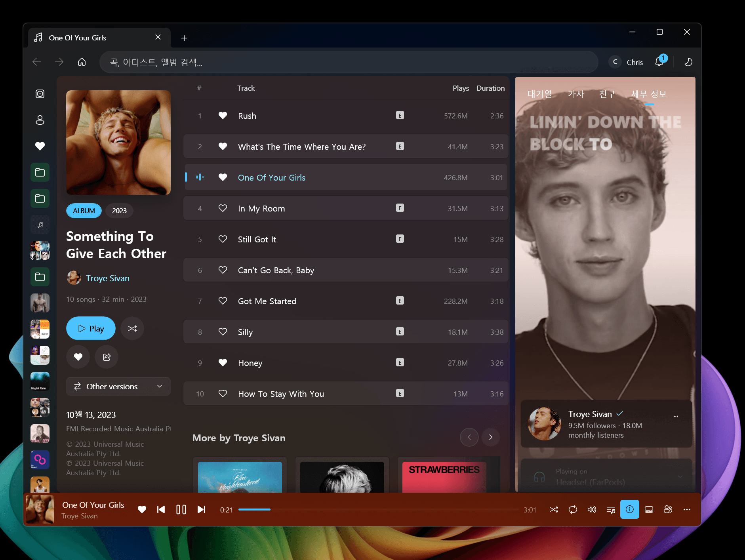Image resolution: width=745 pixels, height=560 pixels.
Task: Sort by the Track column header
Action: [x=246, y=88]
